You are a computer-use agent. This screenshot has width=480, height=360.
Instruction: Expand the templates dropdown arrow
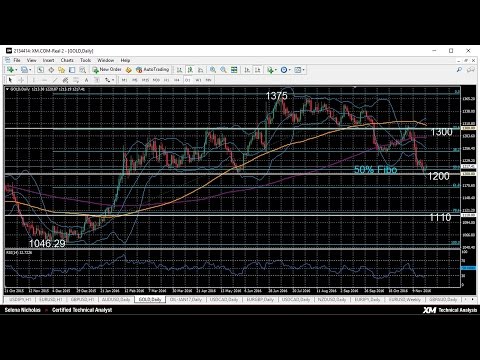point(303,70)
